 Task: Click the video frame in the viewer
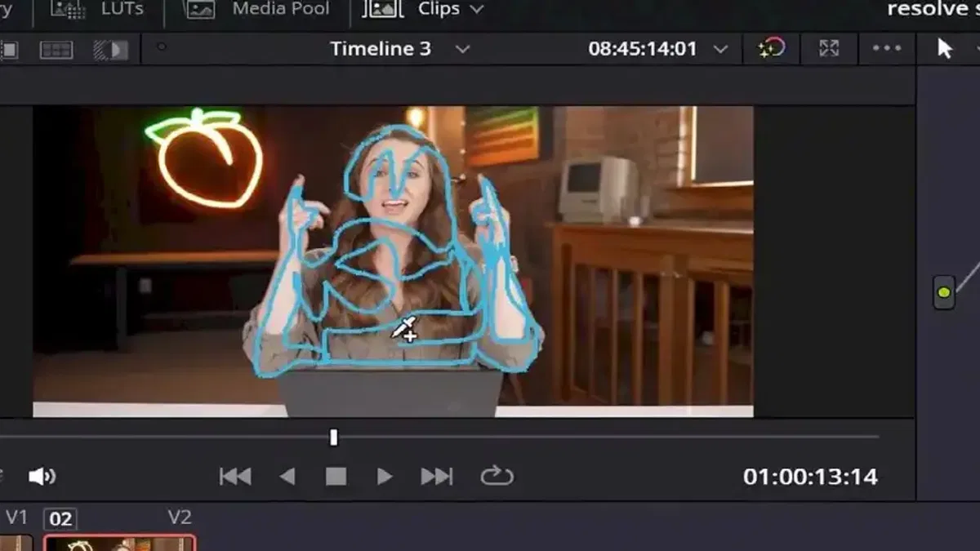[x=393, y=260]
